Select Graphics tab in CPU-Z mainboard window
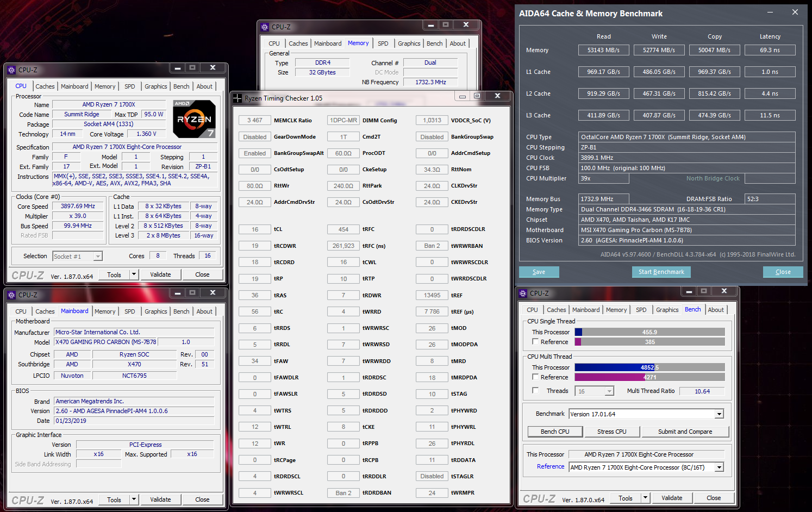812x512 pixels. pos(156,311)
